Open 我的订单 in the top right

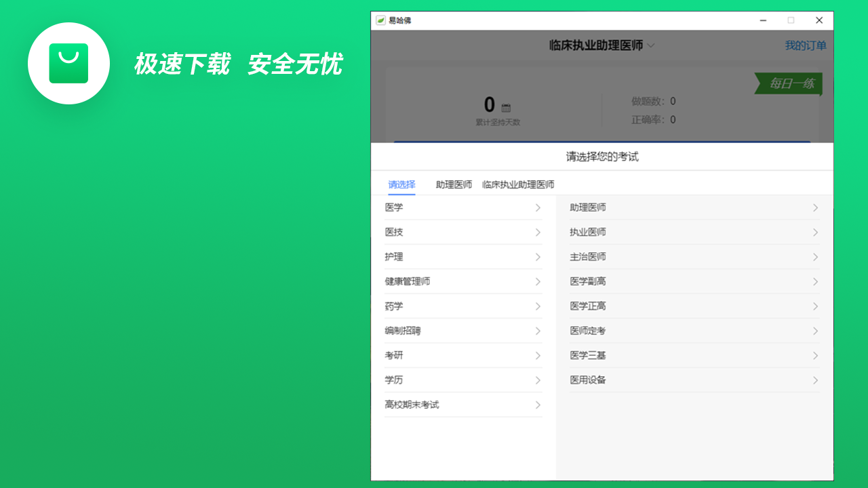806,45
